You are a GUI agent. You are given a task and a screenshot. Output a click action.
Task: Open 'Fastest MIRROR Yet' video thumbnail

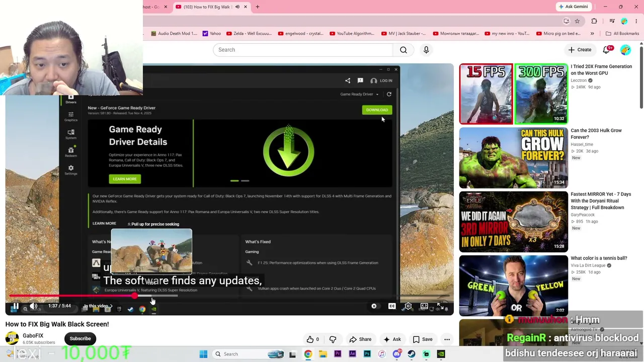(513, 221)
